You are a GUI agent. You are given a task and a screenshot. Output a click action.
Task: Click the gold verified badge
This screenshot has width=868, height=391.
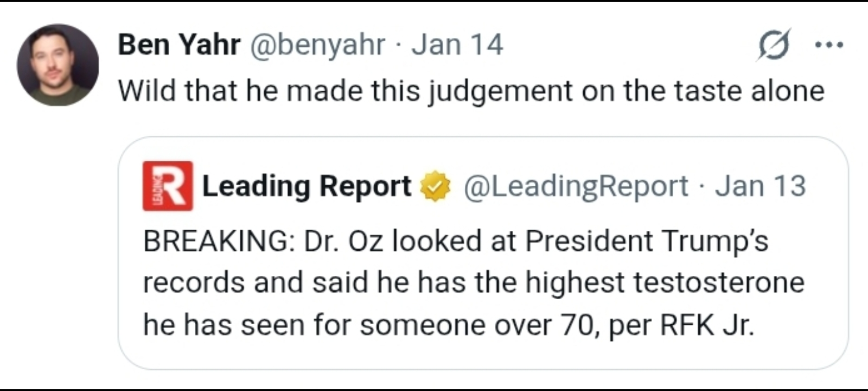(436, 186)
